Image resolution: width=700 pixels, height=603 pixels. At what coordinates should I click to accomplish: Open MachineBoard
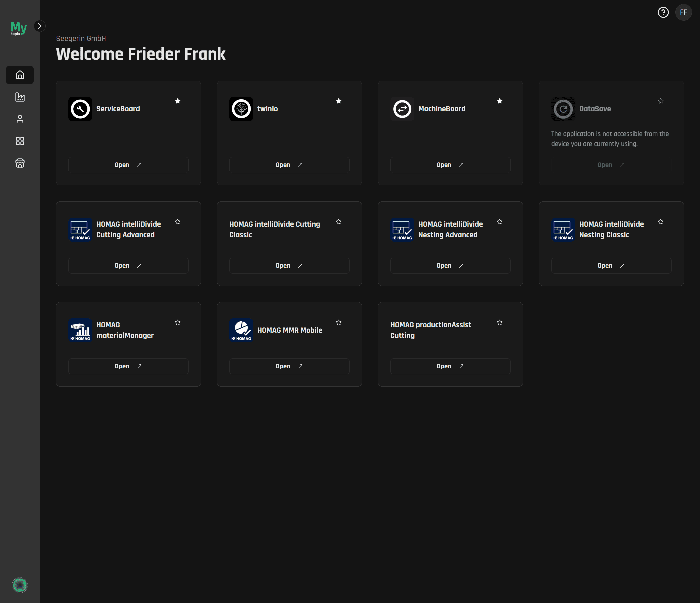click(450, 165)
